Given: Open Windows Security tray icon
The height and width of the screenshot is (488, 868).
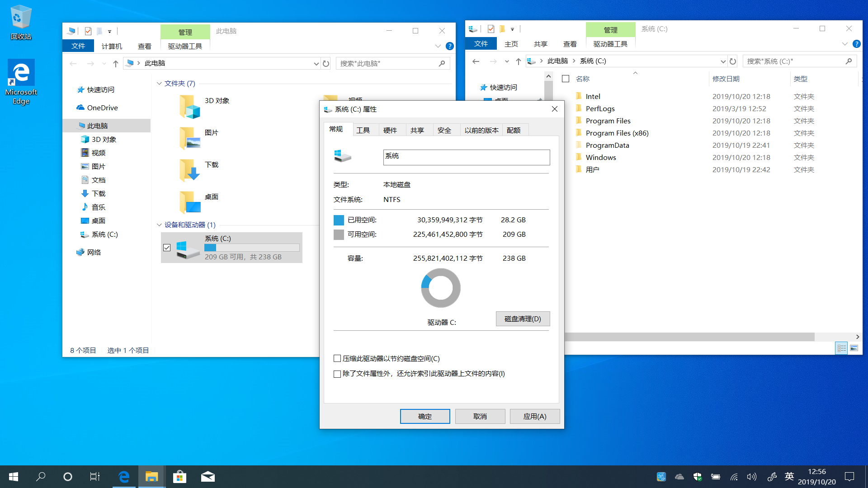Looking at the screenshot, I should [x=698, y=477].
